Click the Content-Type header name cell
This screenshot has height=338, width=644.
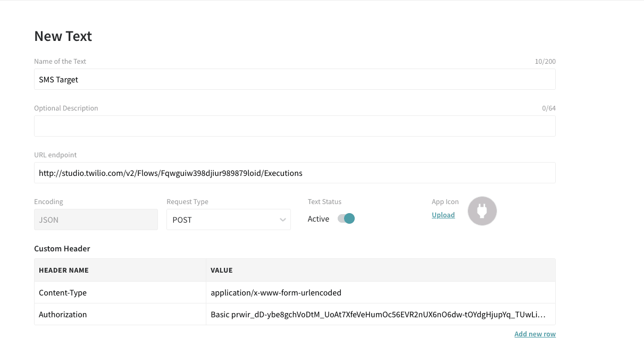pyautogui.click(x=120, y=293)
